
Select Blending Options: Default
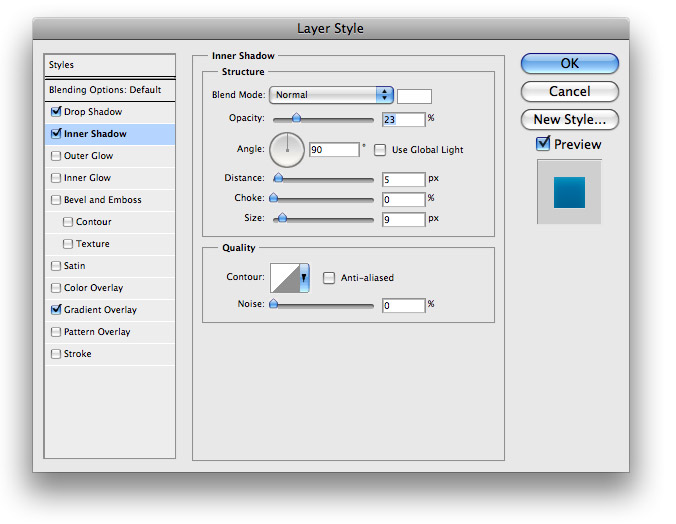110,90
